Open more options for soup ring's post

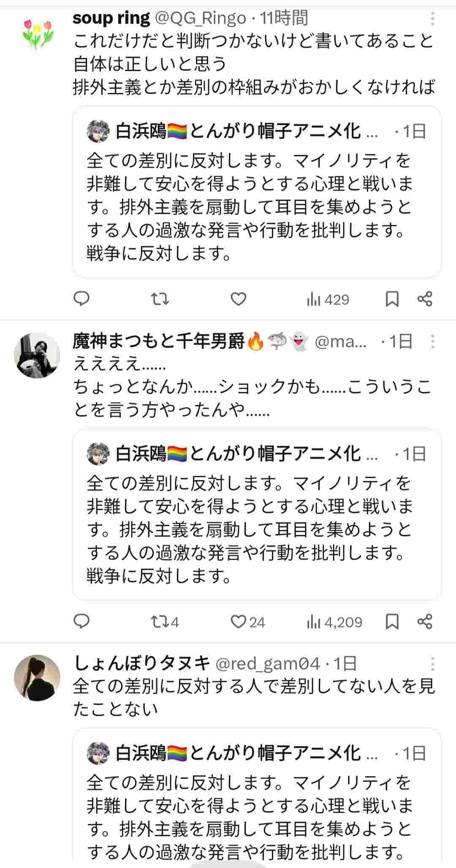click(x=432, y=19)
